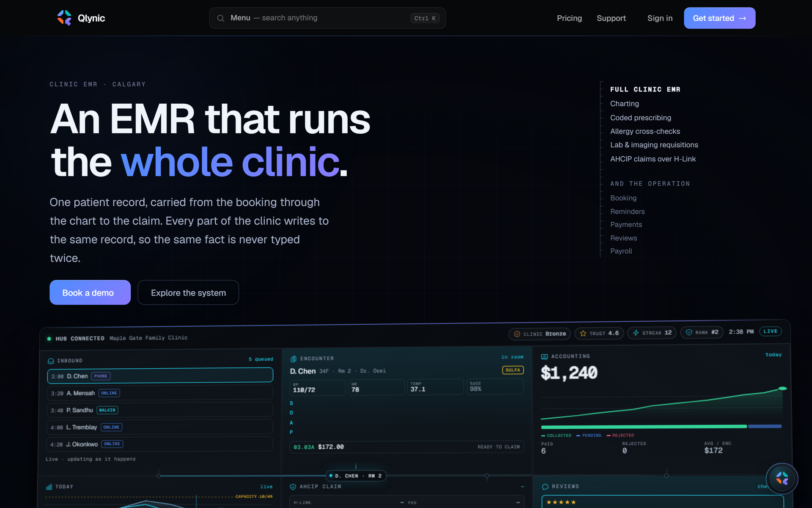Click Explore the system button

click(x=188, y=293)
